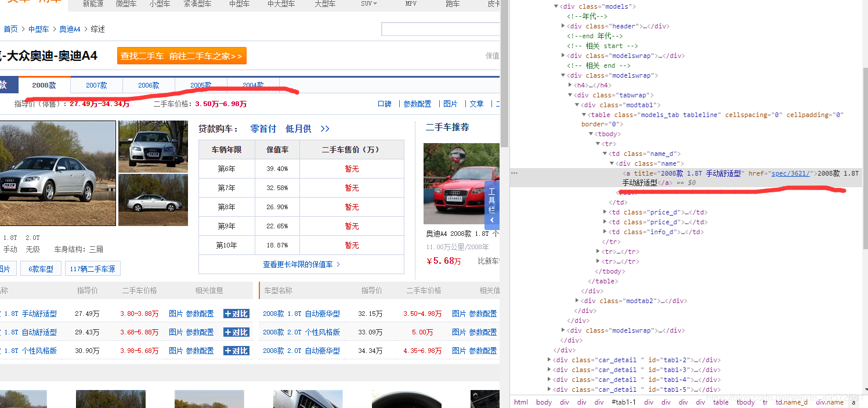Expand the car_detail id="tab1-3" node
868x408 pixels.
[x=549, y=370]
